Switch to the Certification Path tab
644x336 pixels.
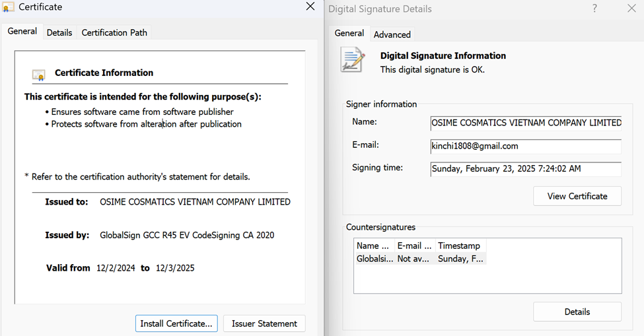click(x=114, y=33)
